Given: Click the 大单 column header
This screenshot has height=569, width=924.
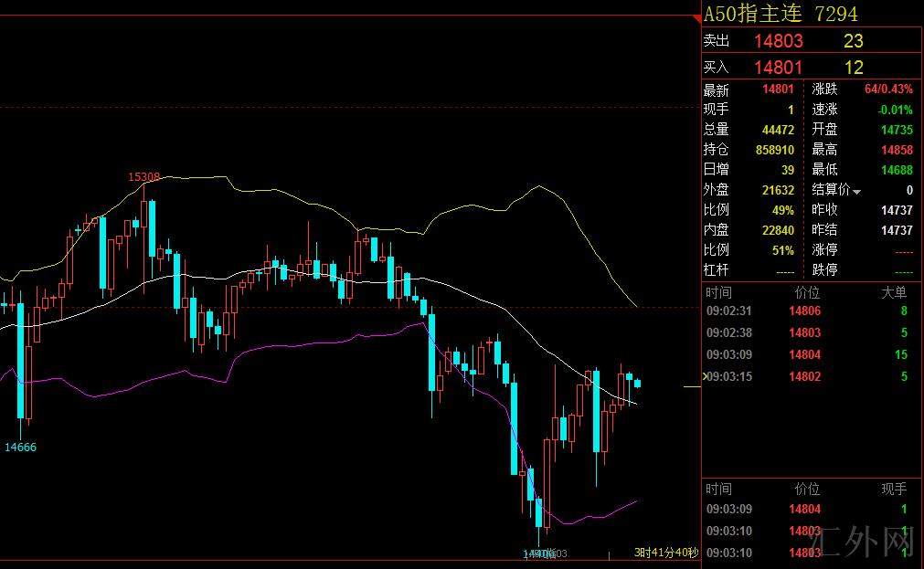Looking at the screenshot, I should coord(893,293).
